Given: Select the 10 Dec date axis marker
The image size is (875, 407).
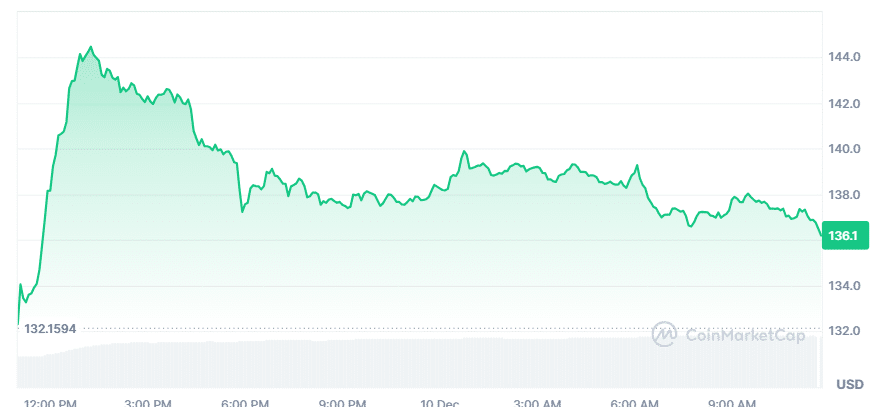Looking at the screenshot, I should [439, 403].
